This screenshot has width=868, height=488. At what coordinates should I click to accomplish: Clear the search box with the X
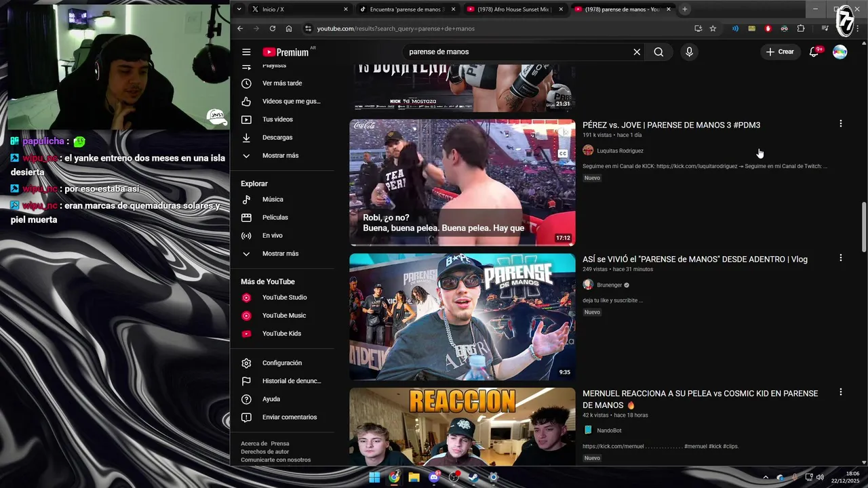click(x=637, y=52)
